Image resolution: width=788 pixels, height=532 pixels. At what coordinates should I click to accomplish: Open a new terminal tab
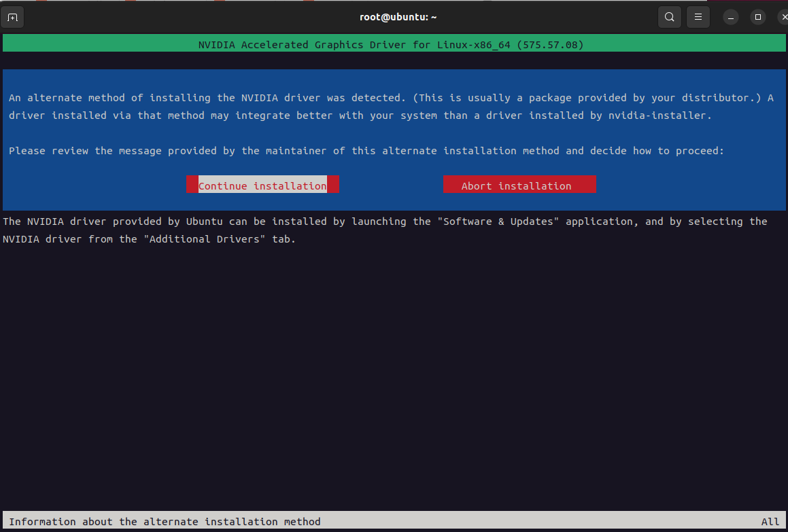coord(12,18)
